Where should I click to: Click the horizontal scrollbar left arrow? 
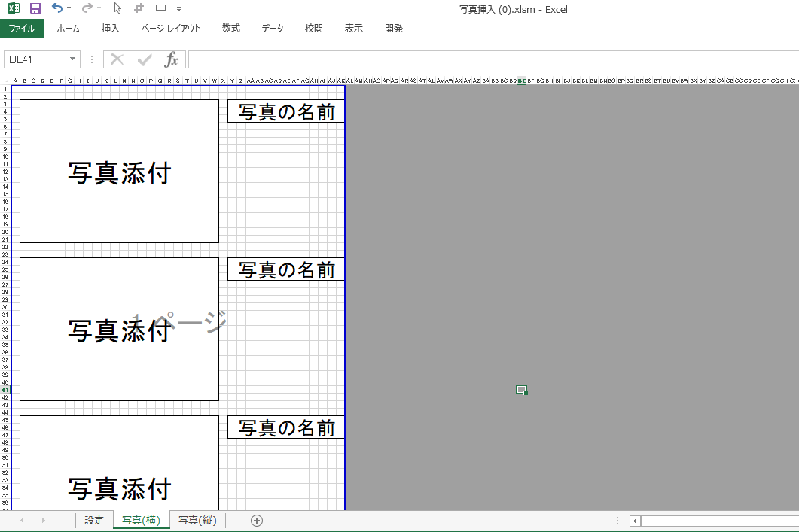635,521
